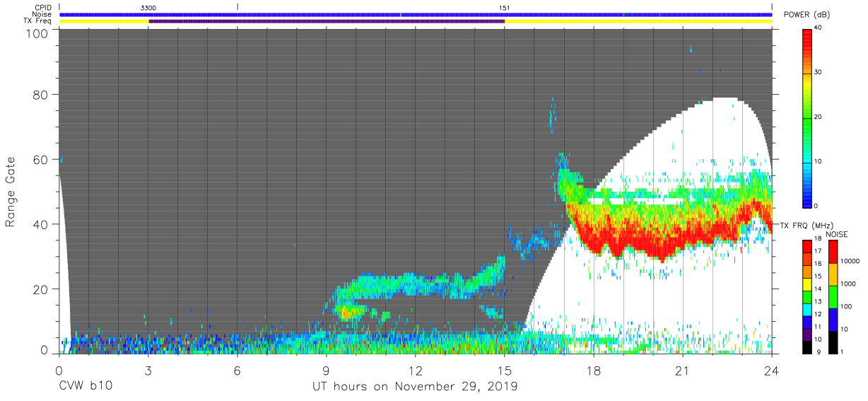Click the 'Range Gate' y-axis title
The width and height of the screenshot is (868, 401).
pyautogui.click(x=11, y=192)
